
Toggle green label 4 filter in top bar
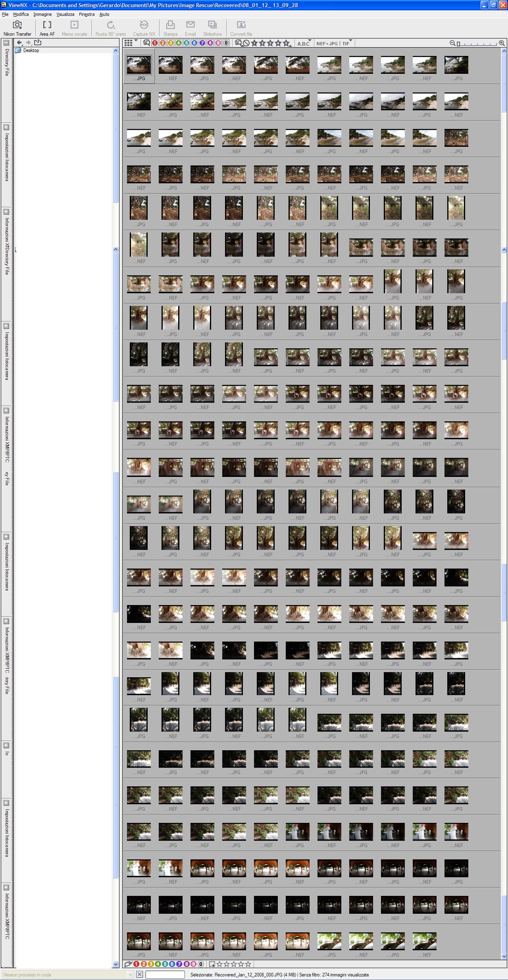[x=179, y=43]
